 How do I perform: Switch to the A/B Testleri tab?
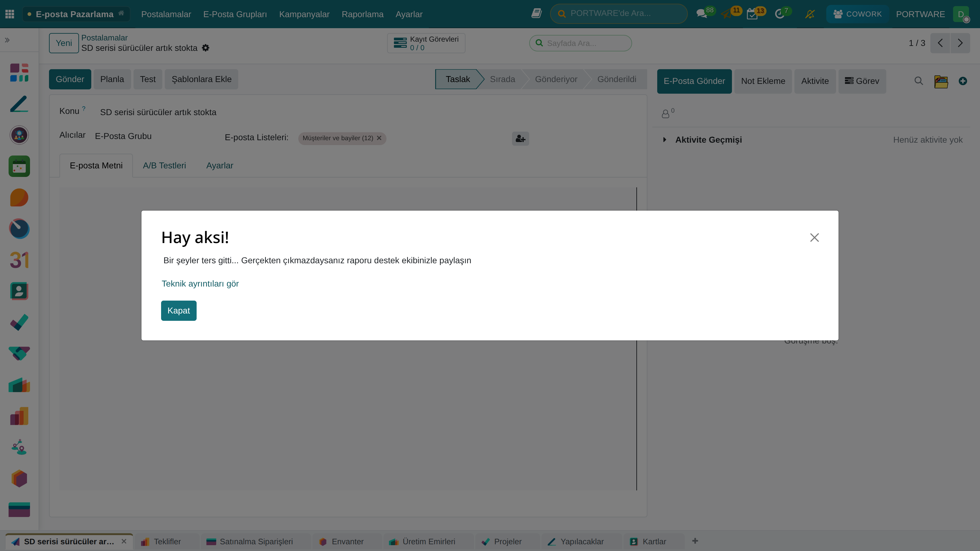click(x=164, y=165)
